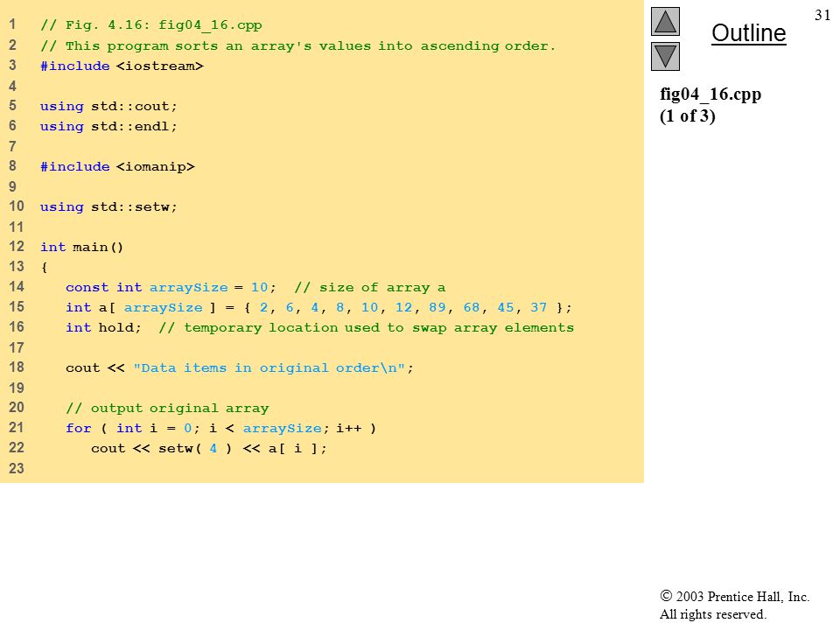This screenshot has width=840, height=630.
Task: Click the '// output original array' comment
Action: coord(167,409)
